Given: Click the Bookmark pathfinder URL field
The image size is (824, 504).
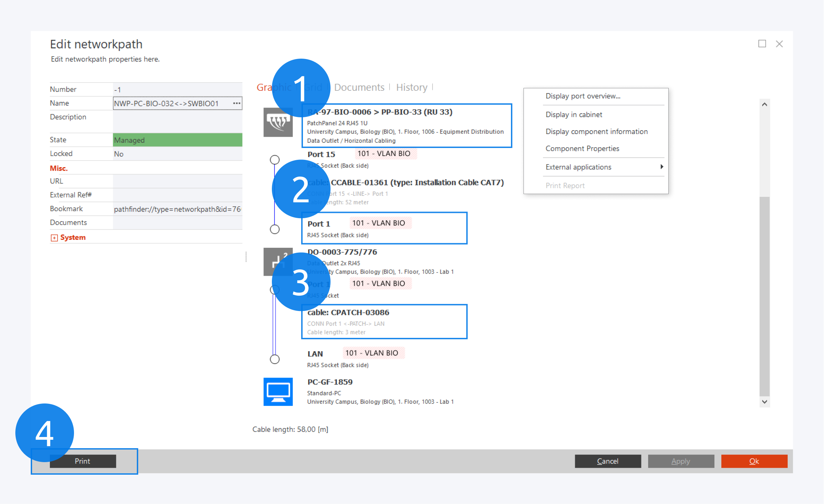Looking at the screenshot, I should pyautogui.click(x=177, y=209).
